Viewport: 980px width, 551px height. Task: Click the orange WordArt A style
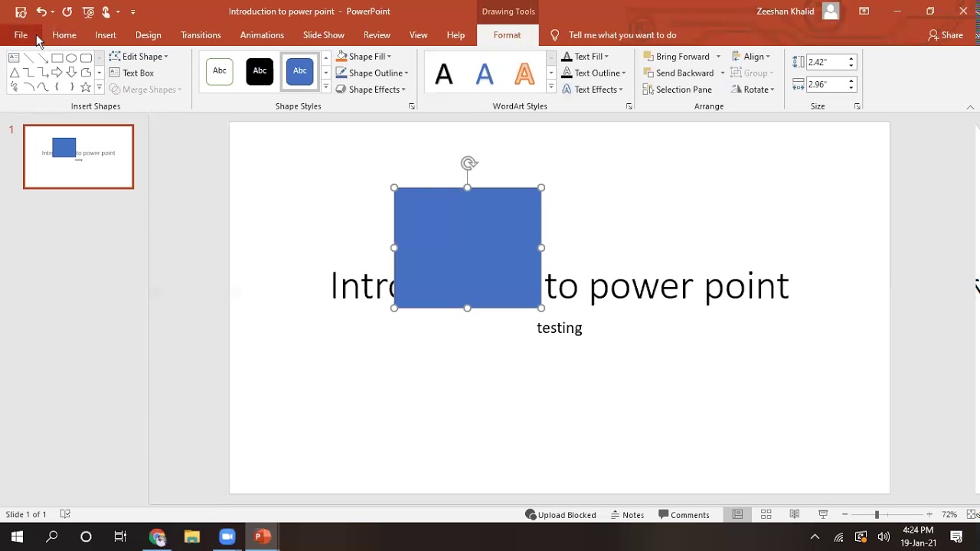[524, 73]
